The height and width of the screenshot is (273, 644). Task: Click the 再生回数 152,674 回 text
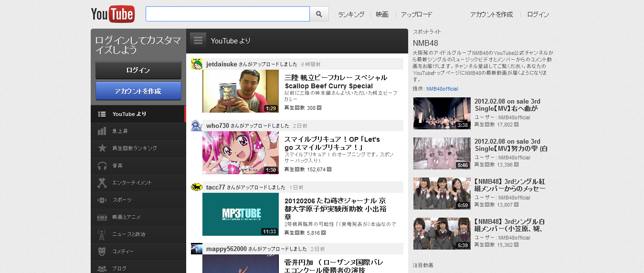pyautogui.click(x=308, y=169)
